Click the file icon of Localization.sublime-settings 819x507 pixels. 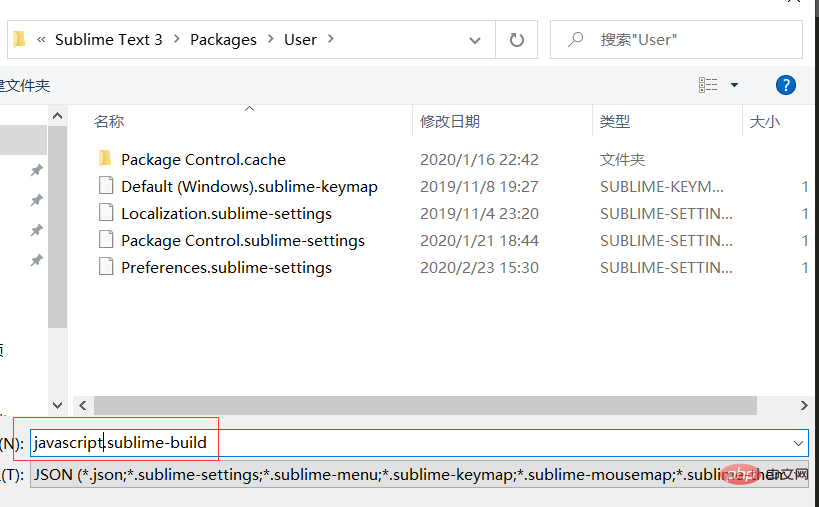pos(106,213)
